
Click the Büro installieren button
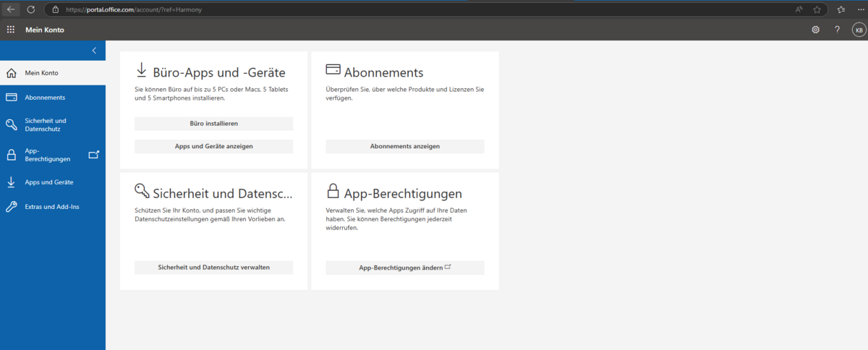(x=213, y=124)
